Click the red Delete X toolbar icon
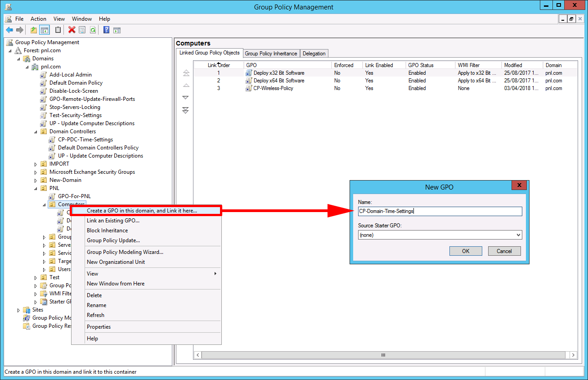 72,30
